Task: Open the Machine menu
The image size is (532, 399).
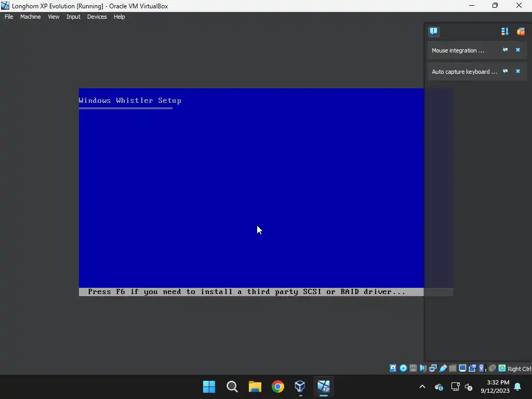Action: point(31,17)
